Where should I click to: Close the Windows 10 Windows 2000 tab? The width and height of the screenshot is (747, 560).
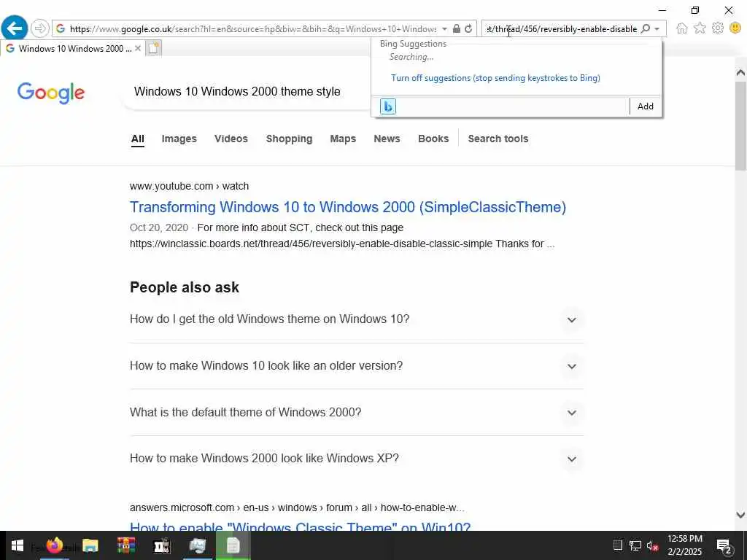click(138, 48)
